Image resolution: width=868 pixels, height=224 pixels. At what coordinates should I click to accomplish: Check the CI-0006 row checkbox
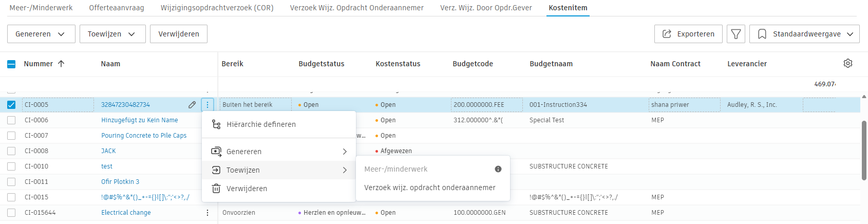click(x=11, y=120)
